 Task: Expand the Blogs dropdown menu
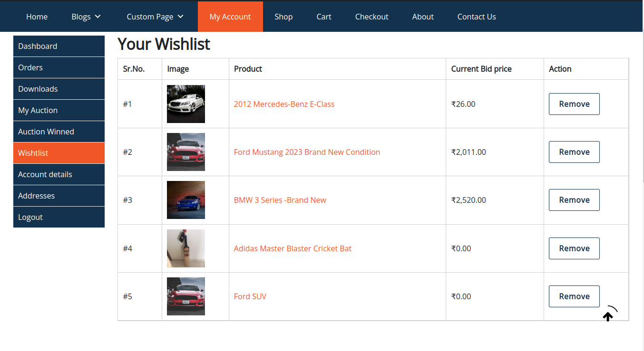(x=86, y=17)
